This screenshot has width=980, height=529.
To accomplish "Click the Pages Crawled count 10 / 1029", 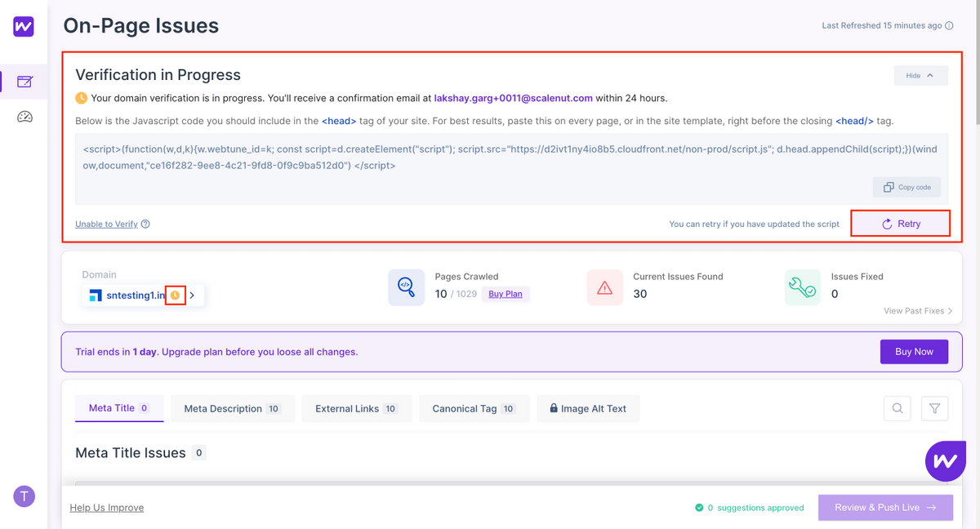I will coord(457,294).
